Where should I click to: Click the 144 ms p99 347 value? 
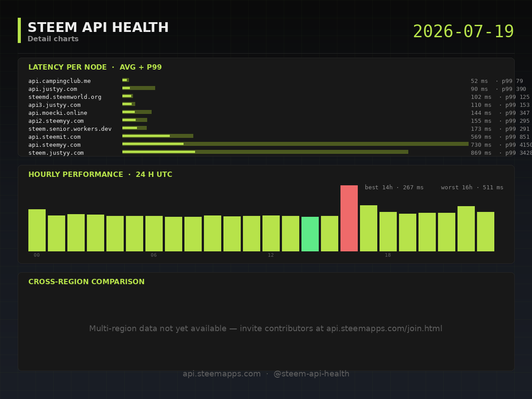click(500, 113)
